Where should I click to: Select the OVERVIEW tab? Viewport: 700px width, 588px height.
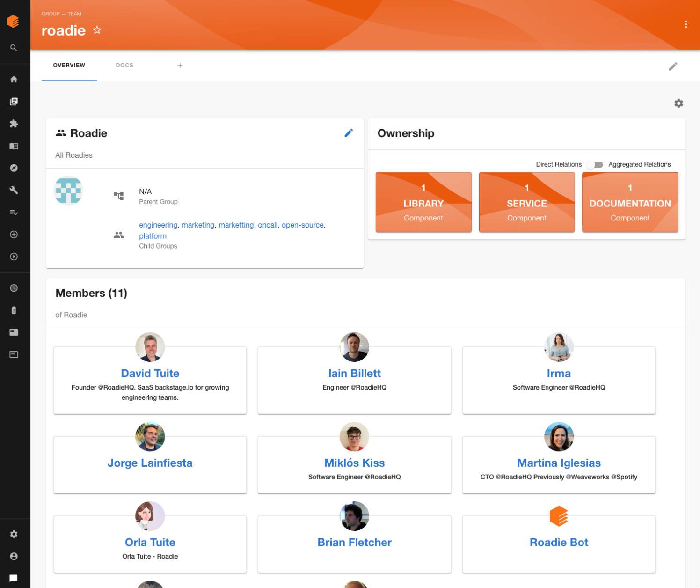click(69, 65)
